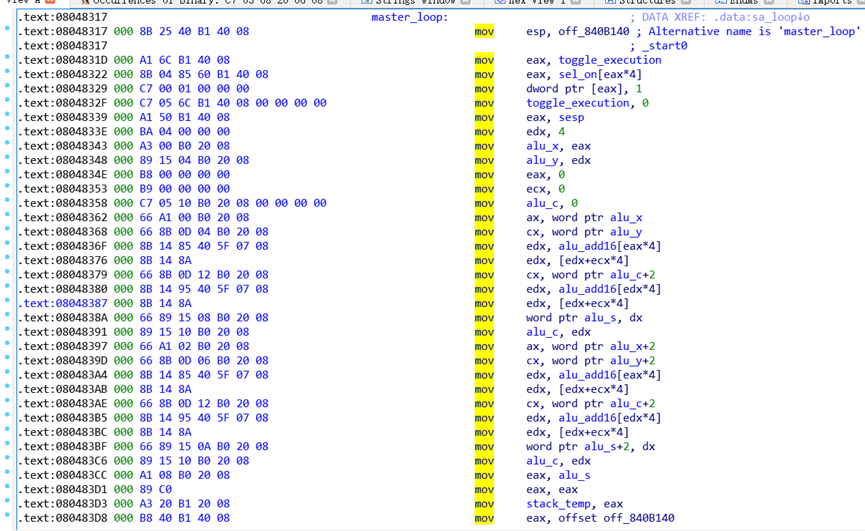Select opcode bytes '89 C0'

click(156, 490)
